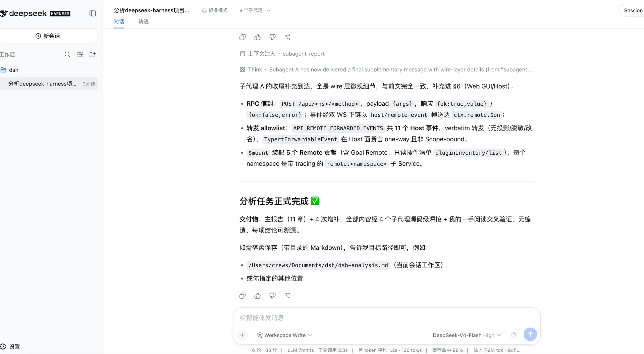The image size is (644, 354).
Task: Open workspace filter settings icon
Action: pyautogui.click(x=80, y=54)
